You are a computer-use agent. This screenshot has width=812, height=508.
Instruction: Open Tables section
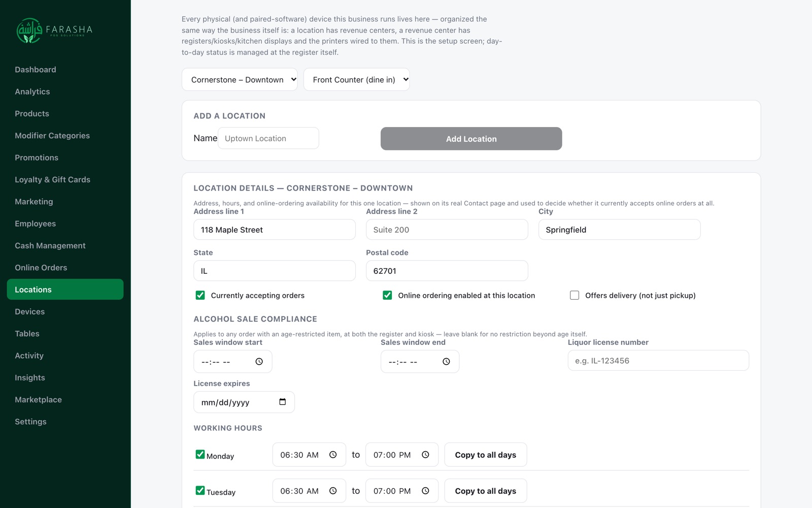(65, 334)
